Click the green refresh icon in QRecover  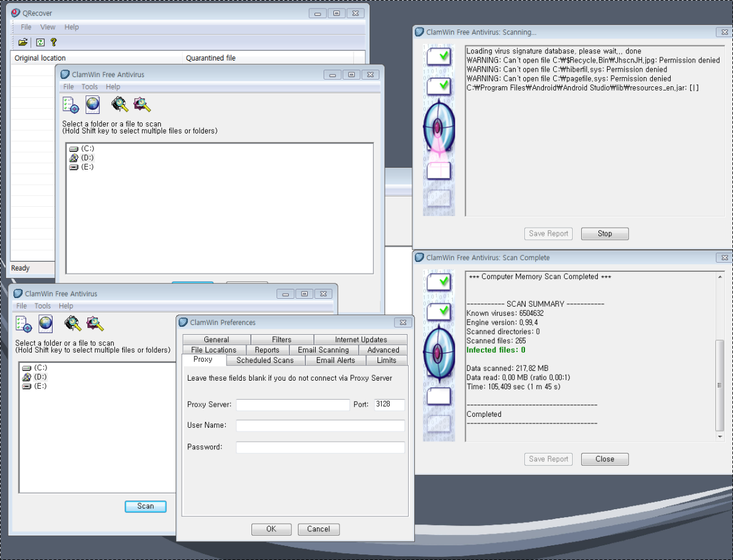(40, 42)
